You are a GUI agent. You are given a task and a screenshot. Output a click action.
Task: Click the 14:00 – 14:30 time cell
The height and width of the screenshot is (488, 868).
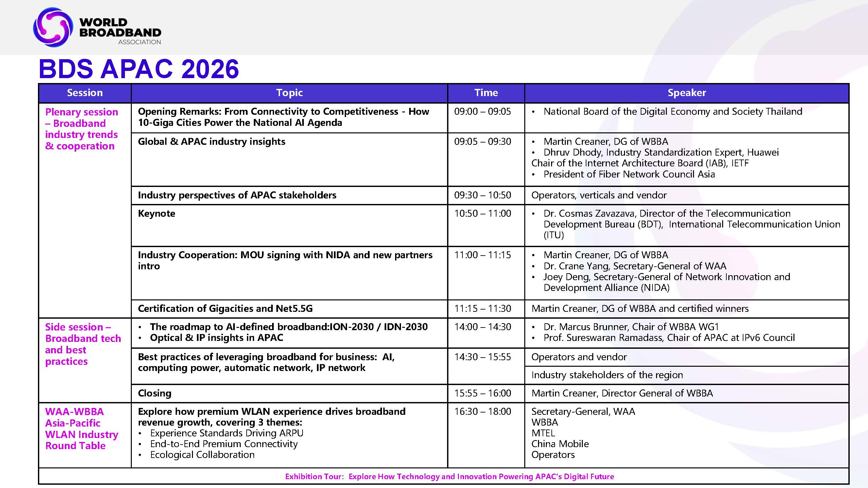[486, 333]
